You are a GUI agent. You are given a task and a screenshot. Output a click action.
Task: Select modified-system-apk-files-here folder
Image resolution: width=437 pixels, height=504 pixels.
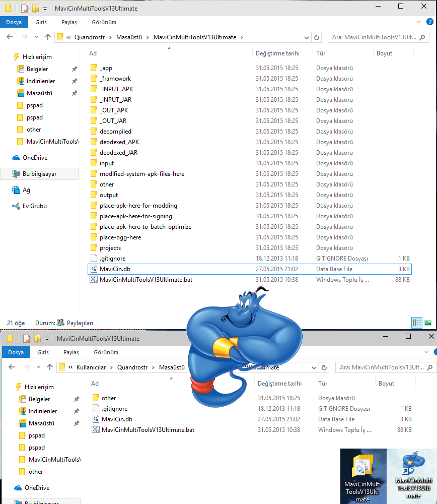tap(141, 174)
